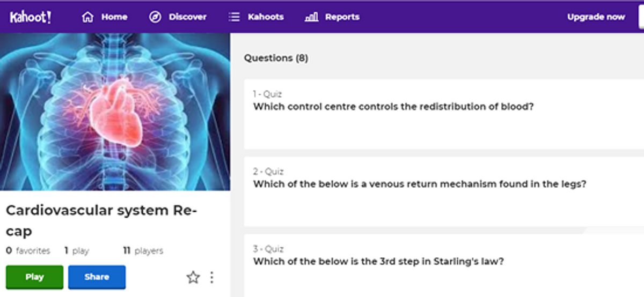Click the Kahoot! logo
Viewport: 644px width, 297px height.
(x=30, y=17)
